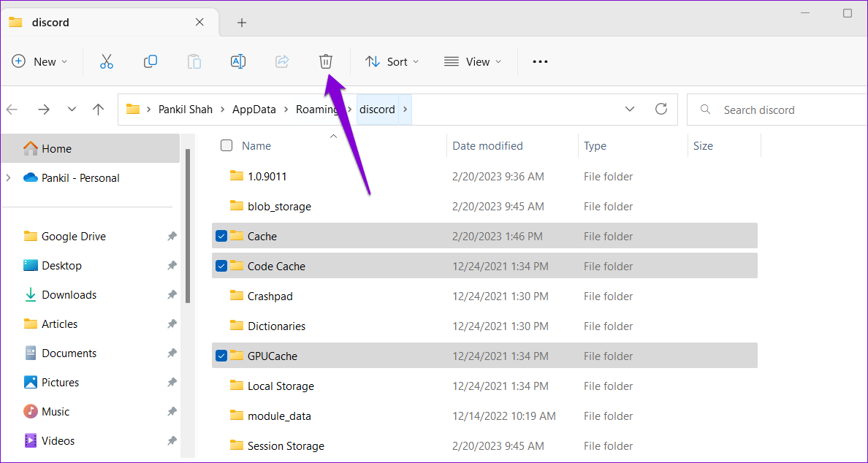This screenshot has height=463, width=868.
Task: Check the Crashpad folder checkbox
Action: [221, 296]
